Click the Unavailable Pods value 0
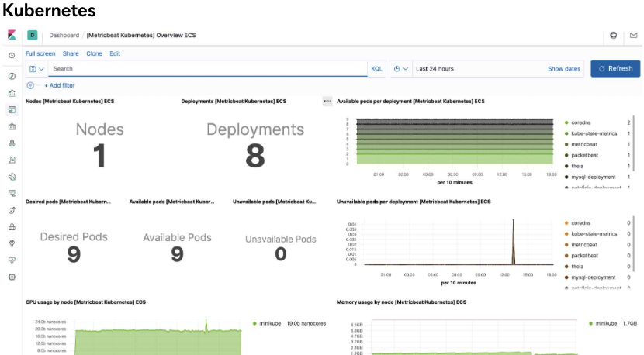Screen dimensions: 644x355 (x=281, y=254)
